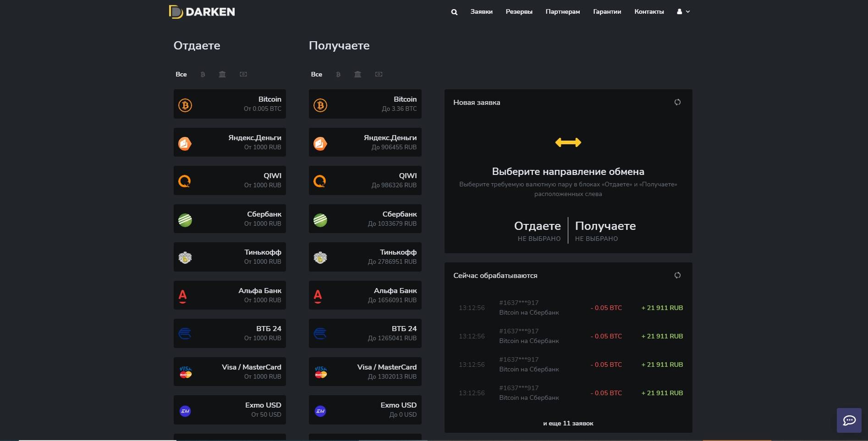Click Отдаете НЕ ВЫБРАНО in order panel
This screenshot has height=441, width=868.
click(x=538, y=231)
